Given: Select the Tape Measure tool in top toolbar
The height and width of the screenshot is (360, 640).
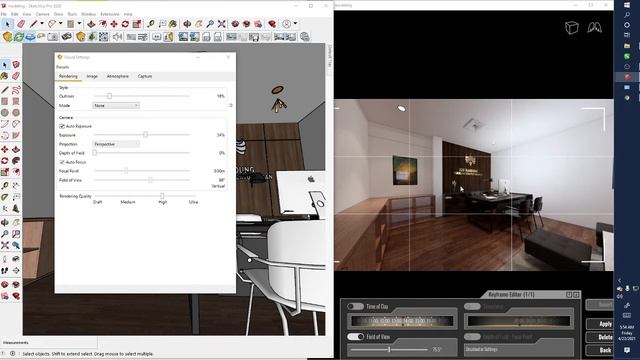Looking at the screenshot, I should tap(151, 24).
